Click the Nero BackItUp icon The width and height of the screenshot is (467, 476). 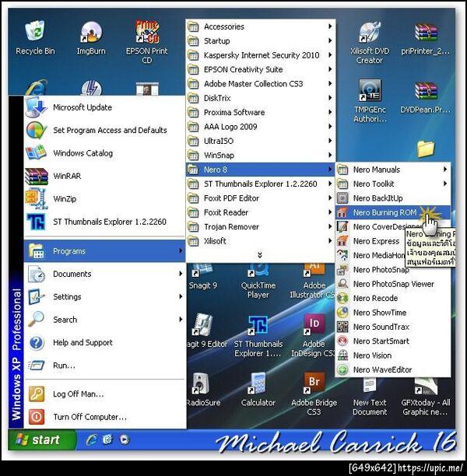pyautogui.click(x=342, y=198)
